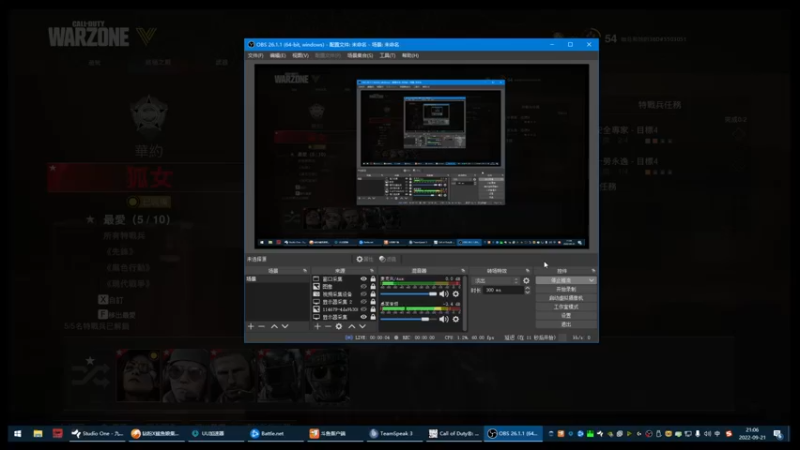Viewport: 800px width, 450px height.
Task: Select 显示器采集 2 in source list
Action: 337,302
